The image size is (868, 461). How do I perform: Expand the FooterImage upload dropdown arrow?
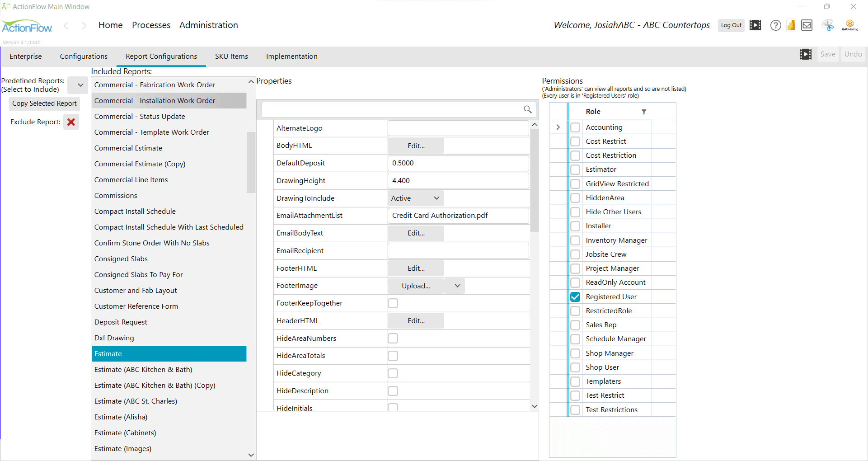point(457,286)
